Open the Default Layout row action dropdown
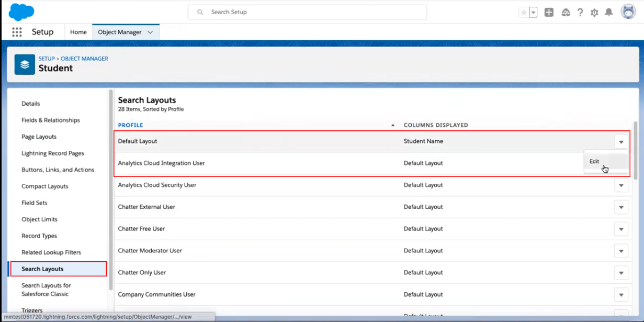This screenshot has height=322, width=644. tap(621, 142)
